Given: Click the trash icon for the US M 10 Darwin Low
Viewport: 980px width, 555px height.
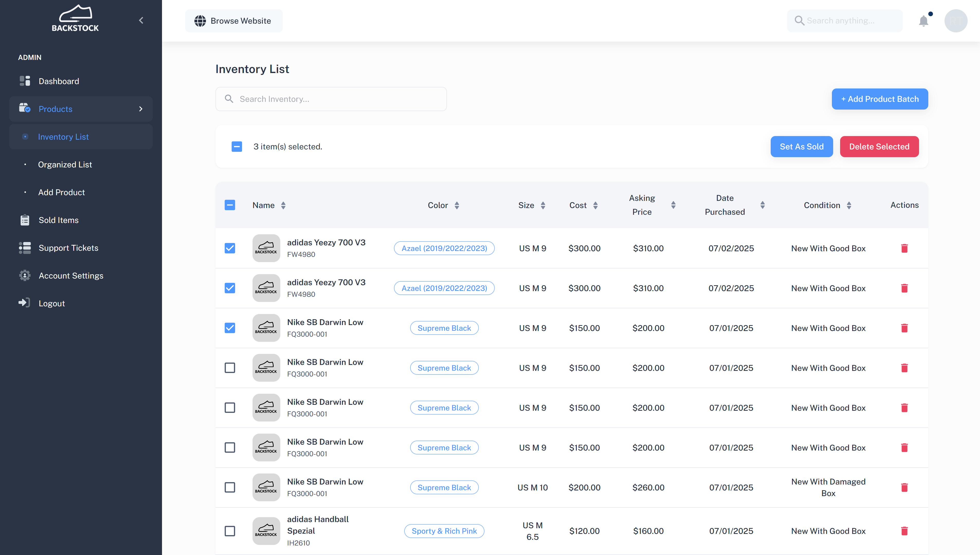Looking at the screenshot, I should click(x=904, y=488).
